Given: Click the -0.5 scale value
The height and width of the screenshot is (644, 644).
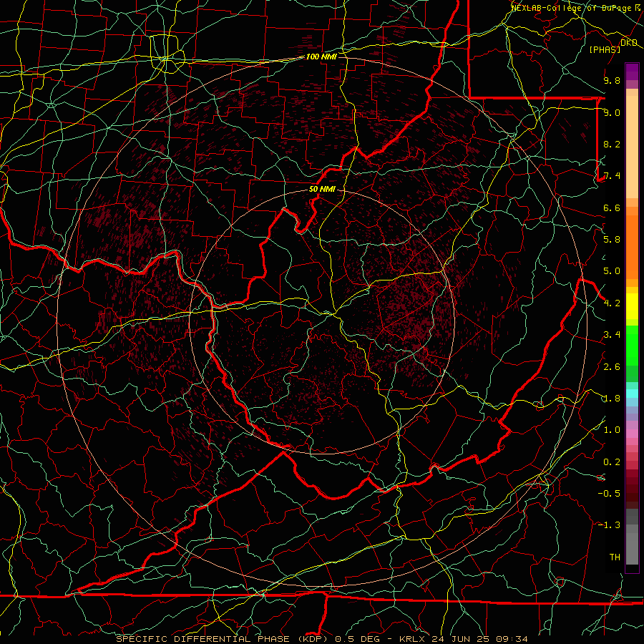Looking at the screenshot, I should pyautogui.click(x=609, y=494).
